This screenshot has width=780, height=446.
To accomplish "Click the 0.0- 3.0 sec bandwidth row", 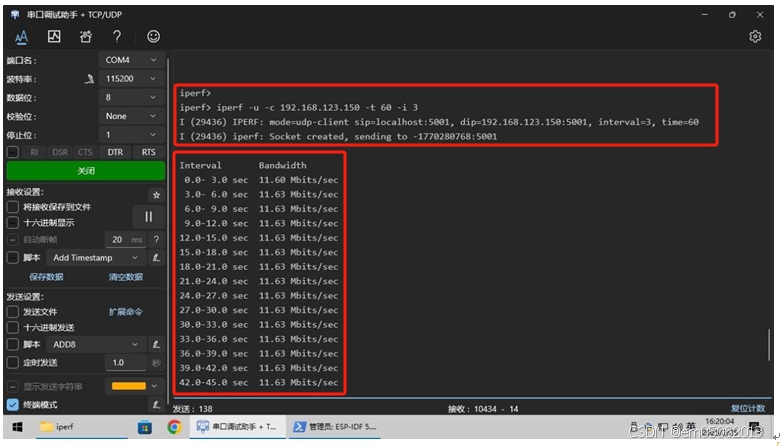I will tap(260, 180).
